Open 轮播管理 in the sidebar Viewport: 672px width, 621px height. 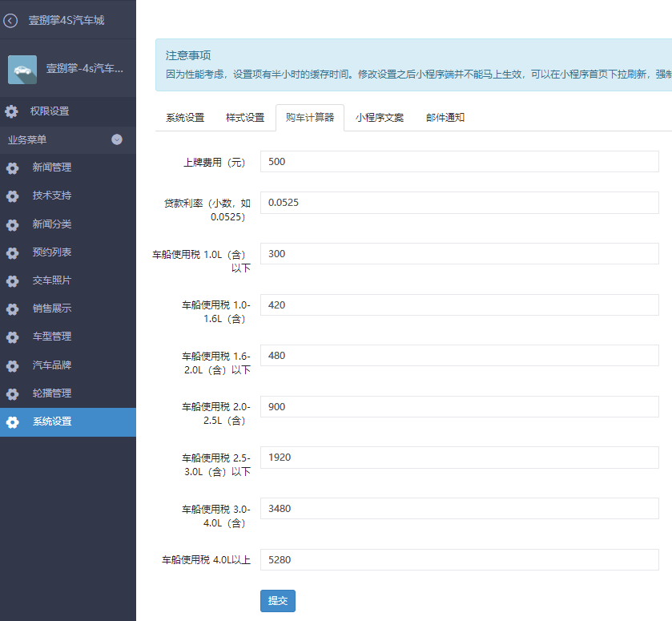click(x=52, y=393)
